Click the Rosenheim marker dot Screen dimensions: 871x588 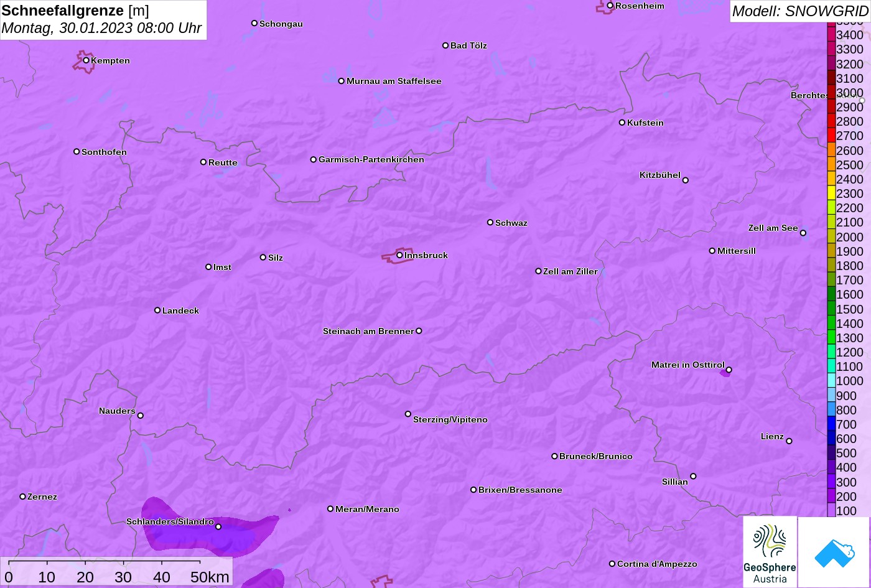(x=610, y=6)
